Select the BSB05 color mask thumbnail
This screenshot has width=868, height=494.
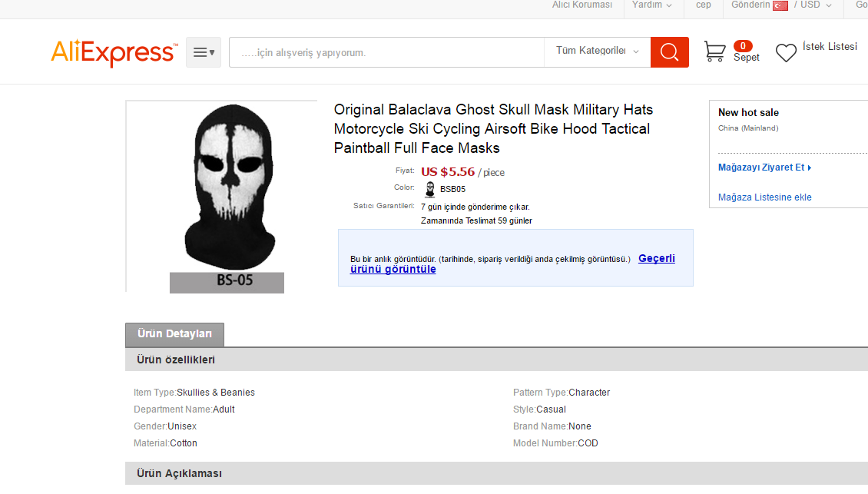coord(429,190)
